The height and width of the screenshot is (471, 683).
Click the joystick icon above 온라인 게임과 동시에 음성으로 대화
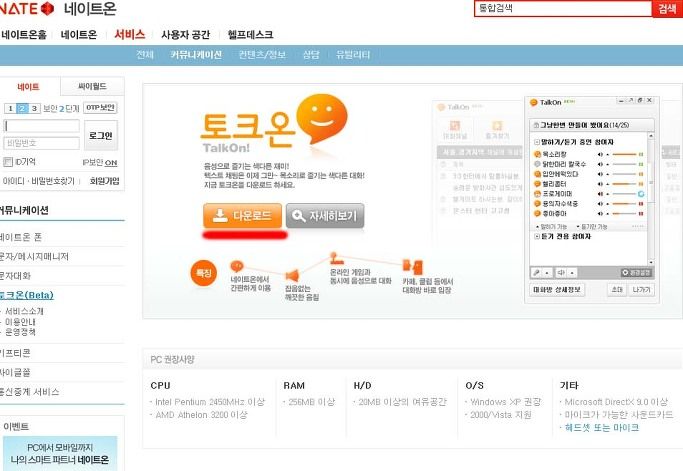click(335, 258)
